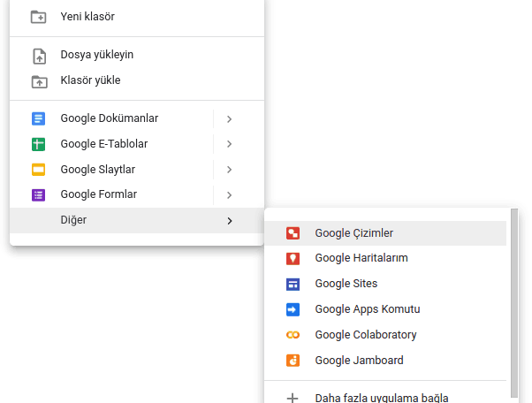Click the folder upload icon
The image size is (532, 403).
click(40, 82)
